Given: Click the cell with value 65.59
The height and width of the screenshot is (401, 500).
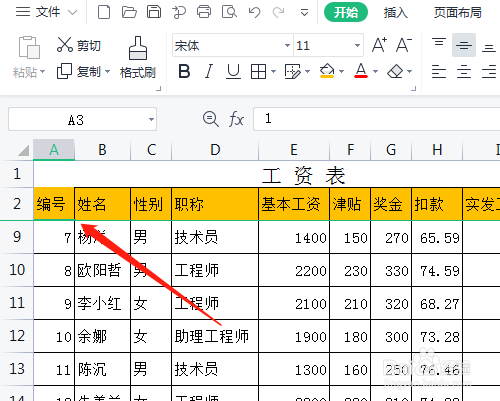Looking at the screenshot, I should point(437,237).
